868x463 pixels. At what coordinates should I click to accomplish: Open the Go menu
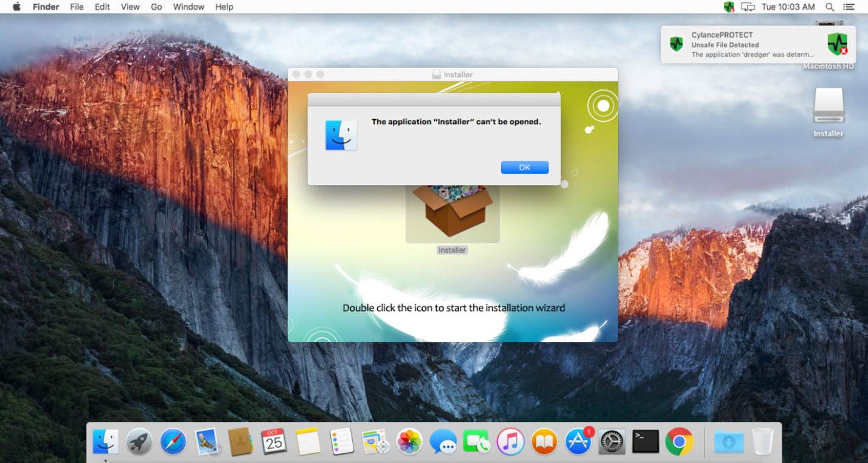[156, 7]
